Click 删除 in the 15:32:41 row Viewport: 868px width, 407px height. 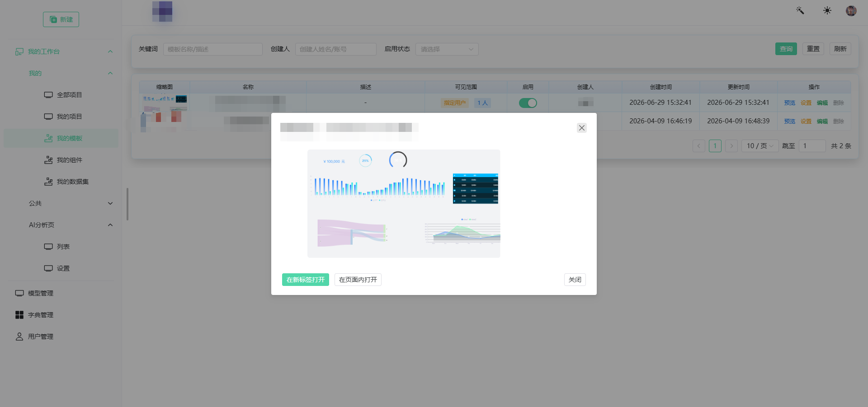tap(839, 103)
